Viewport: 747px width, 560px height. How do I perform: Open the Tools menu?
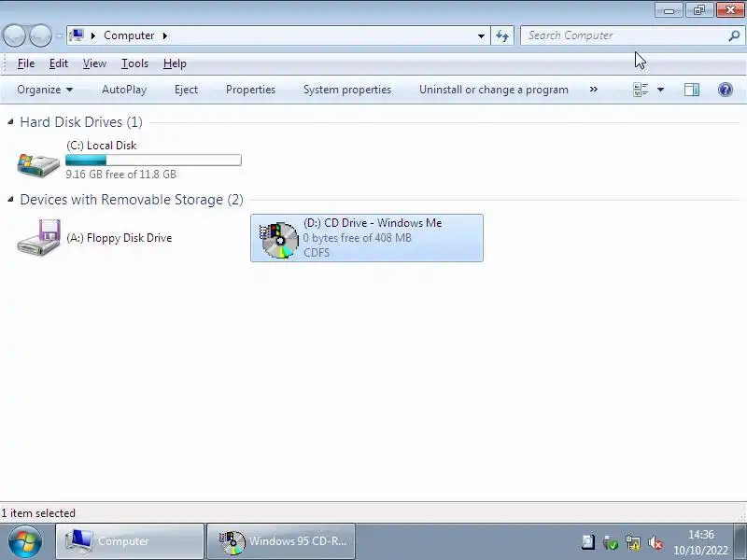134,63
